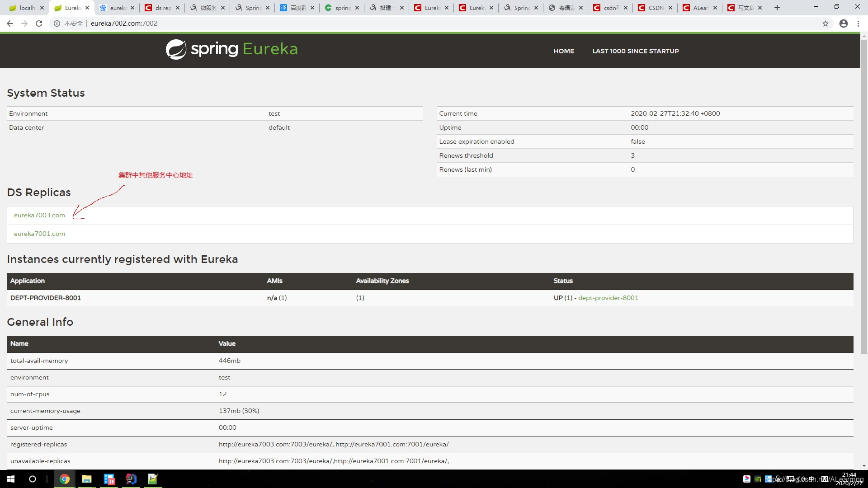868x488 pixels.
Task: Reload the Eureka page
Action: (39, 23)
